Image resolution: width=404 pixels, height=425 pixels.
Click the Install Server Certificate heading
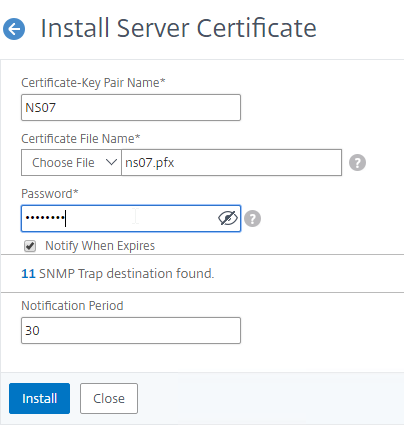(x=178, y=28)
